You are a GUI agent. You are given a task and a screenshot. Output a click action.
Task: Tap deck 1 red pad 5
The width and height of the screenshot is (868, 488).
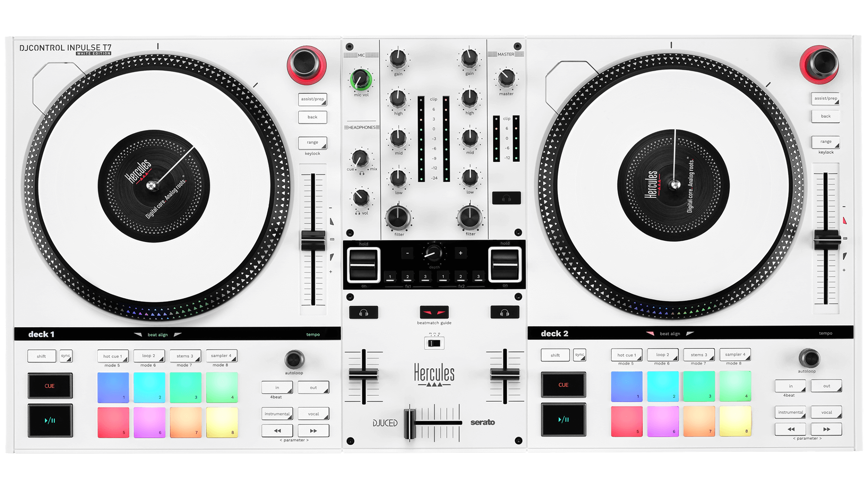[x=113, y=422]
